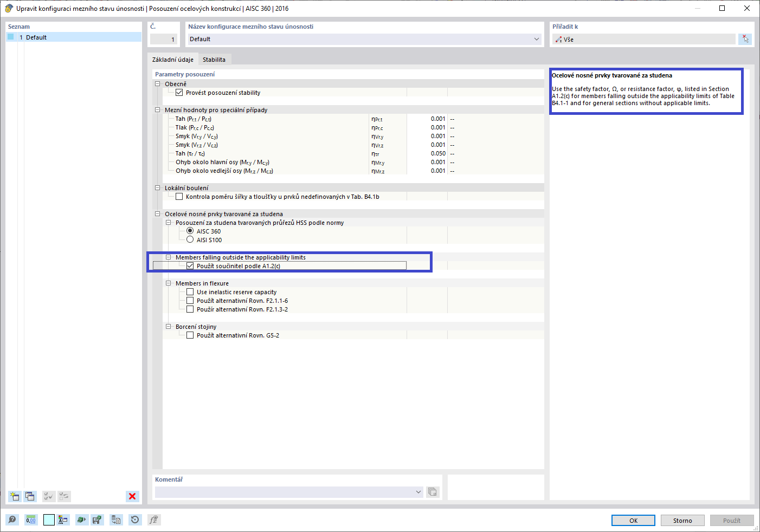Click the light cyan color box in toolbar

pos(49,520)
